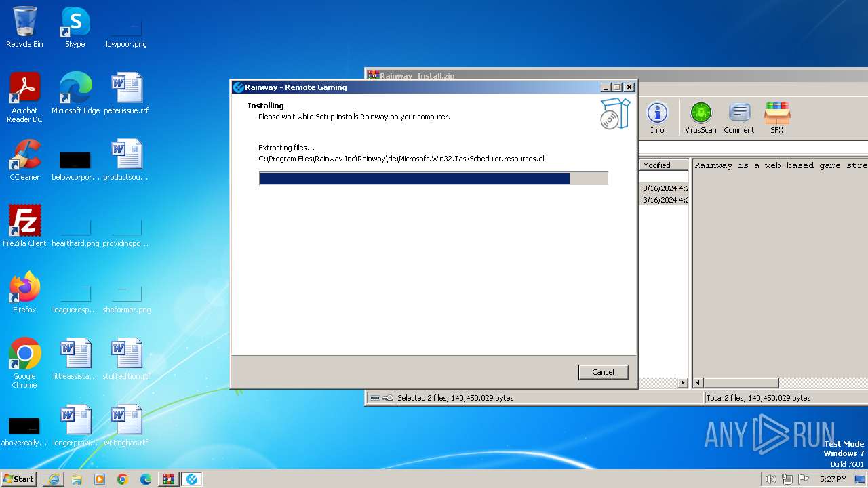Select stuffedition.rtf desktop document
The image size is (868, 488).
[x=126, y=359]
